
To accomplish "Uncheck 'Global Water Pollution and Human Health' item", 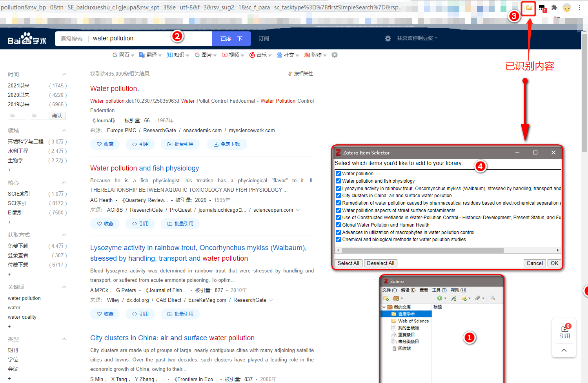I will pyautogui.click(x=338, y=225).
